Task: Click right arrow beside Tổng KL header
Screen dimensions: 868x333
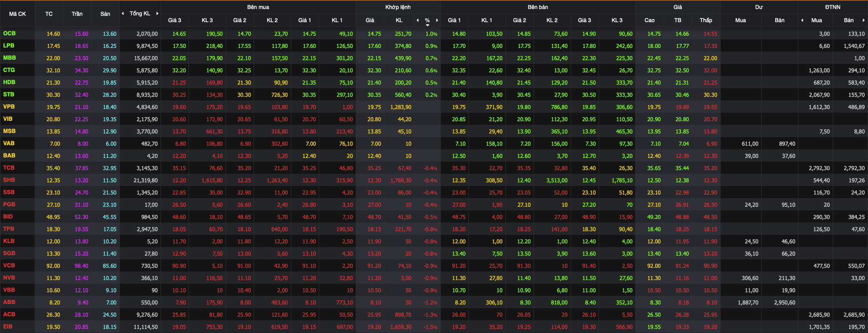Action: point(157,14)
